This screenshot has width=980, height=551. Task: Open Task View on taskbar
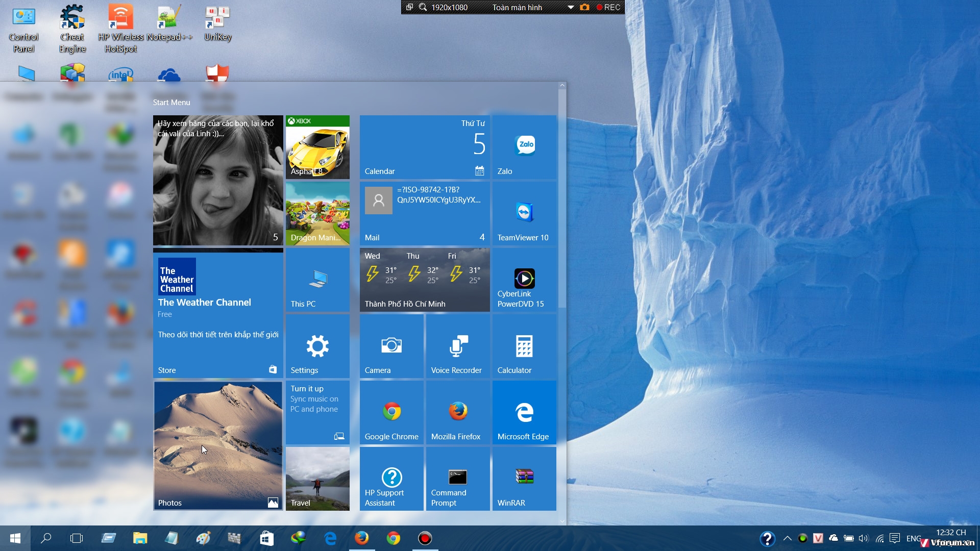(x=77, y=538)
